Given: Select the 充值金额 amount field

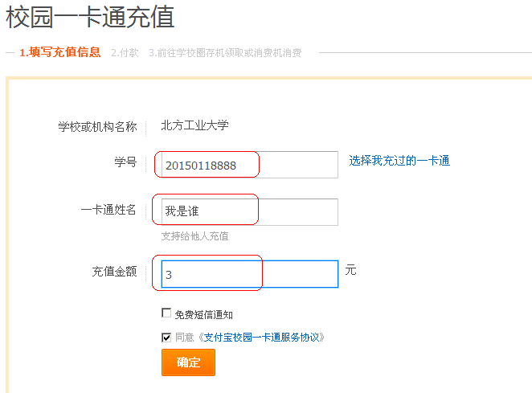Looking at the screenshot, I should tap(249, 274).
